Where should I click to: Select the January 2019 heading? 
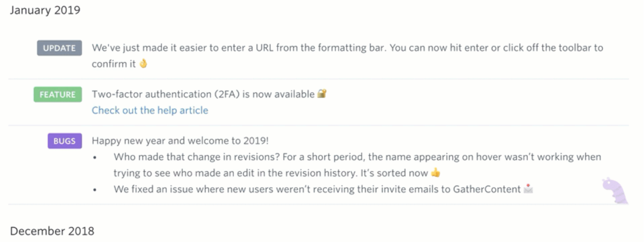click(45, 10)
